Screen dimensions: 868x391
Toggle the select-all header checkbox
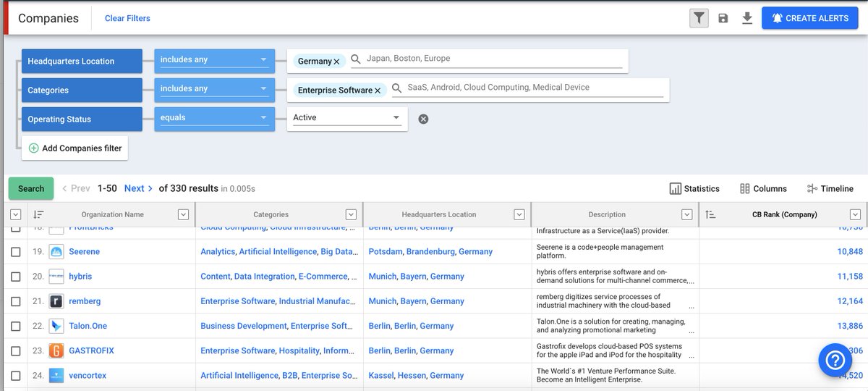pyautogui.click(x=15, y=214)
